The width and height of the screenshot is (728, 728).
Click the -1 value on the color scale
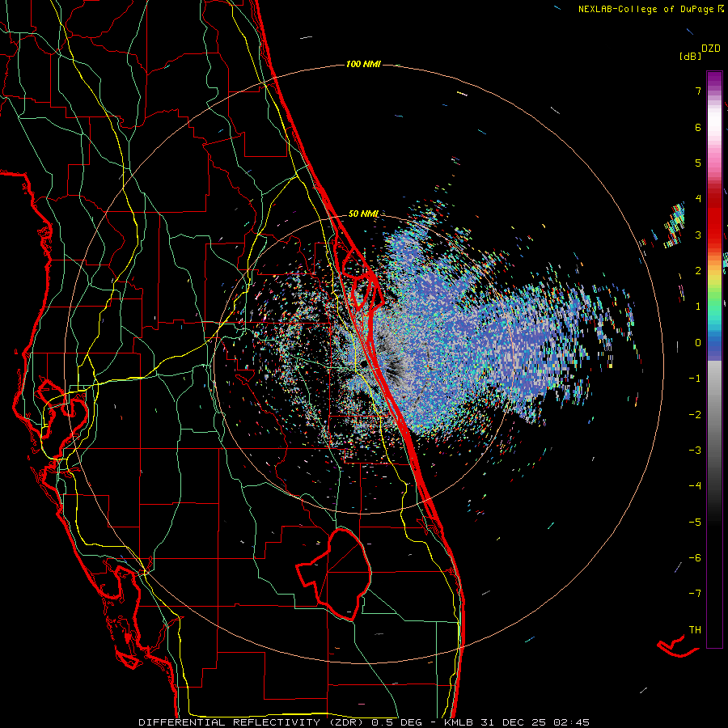pyautogui.click(x=695, y=379)
